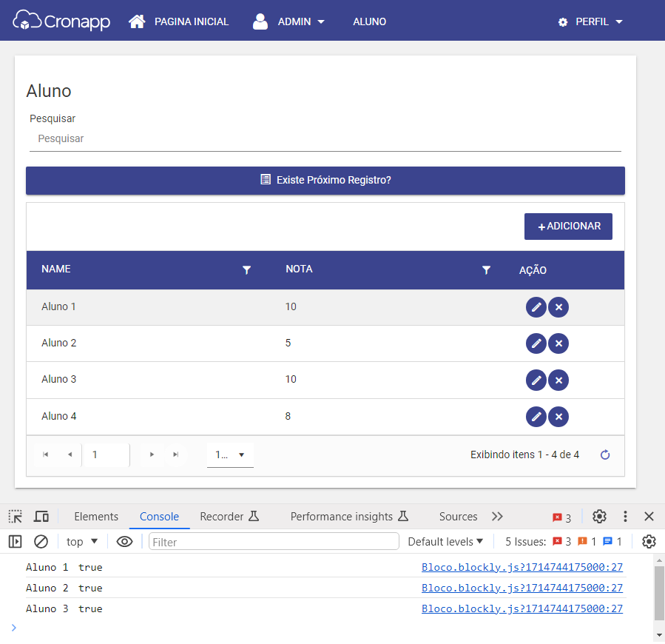Click the Aluno 1 name cell
Viewport: 665px width, 644px height.
coord(58,307)
